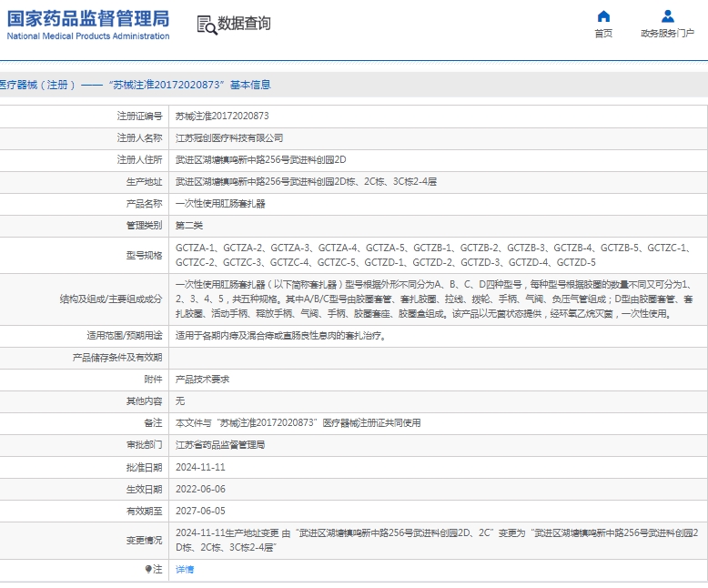The image size is (708, 588).
Task: Open the 政务服务门户 user icon
Action: 667,16
